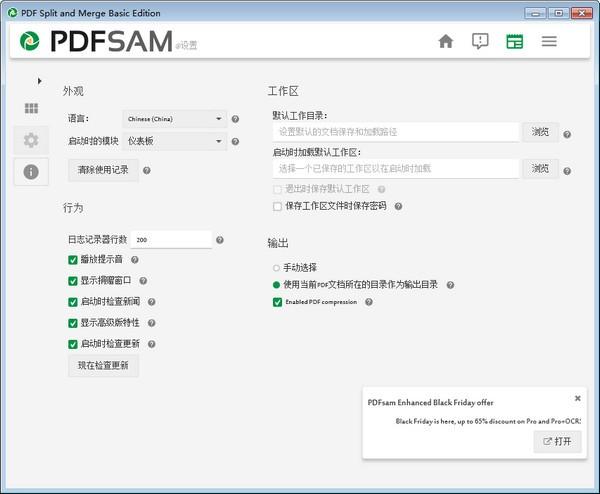Select the settings gear in sidebar
Screen dimensions: 600x494
31,140
